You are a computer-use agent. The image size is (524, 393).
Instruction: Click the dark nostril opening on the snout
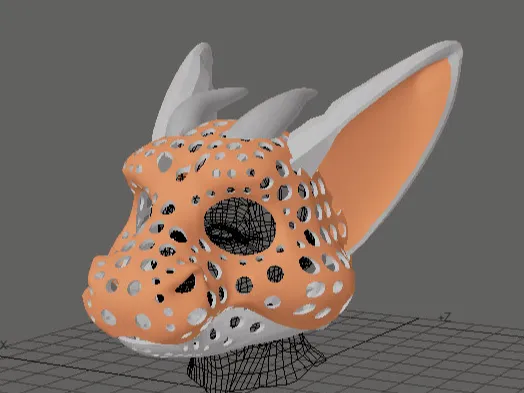point(186,284)
